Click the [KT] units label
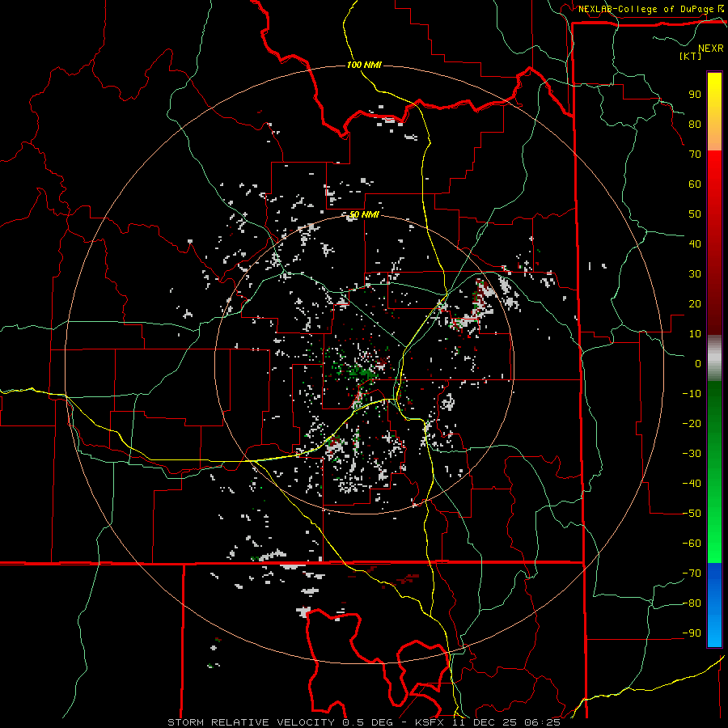 [690, 56]
